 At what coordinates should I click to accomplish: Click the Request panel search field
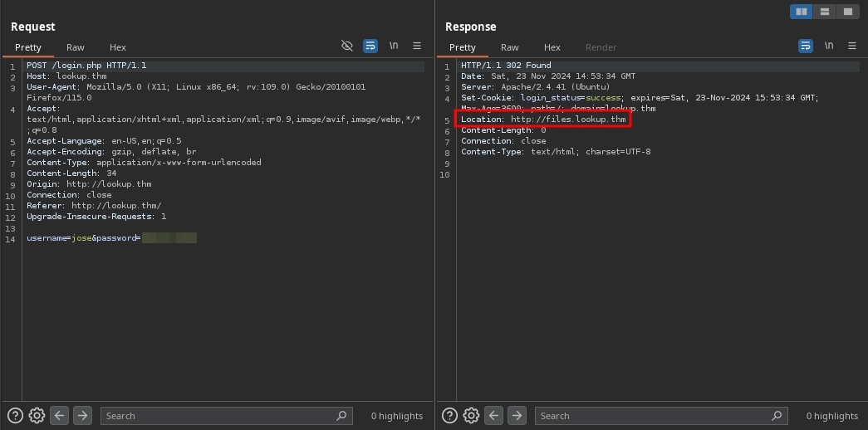coord(218,416)
